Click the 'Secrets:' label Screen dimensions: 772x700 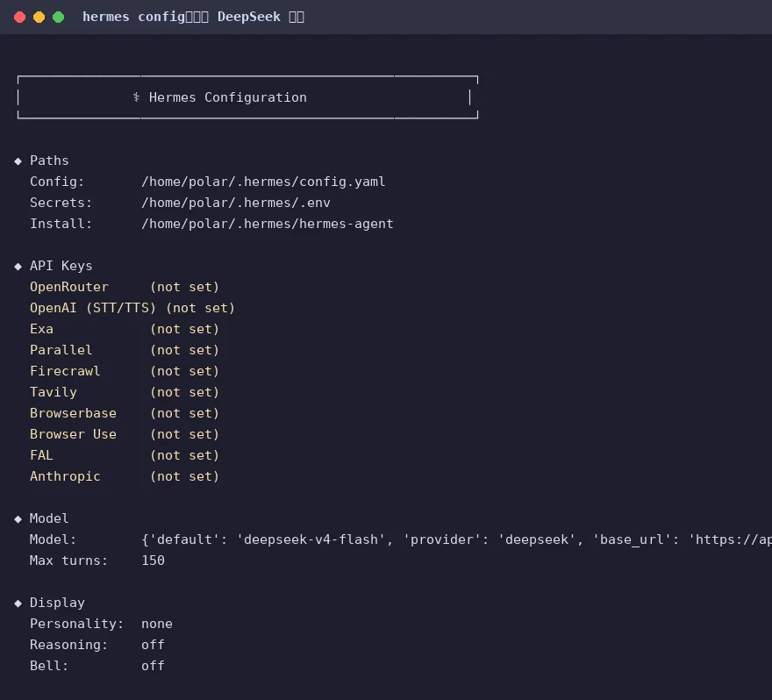pos(61,203)
